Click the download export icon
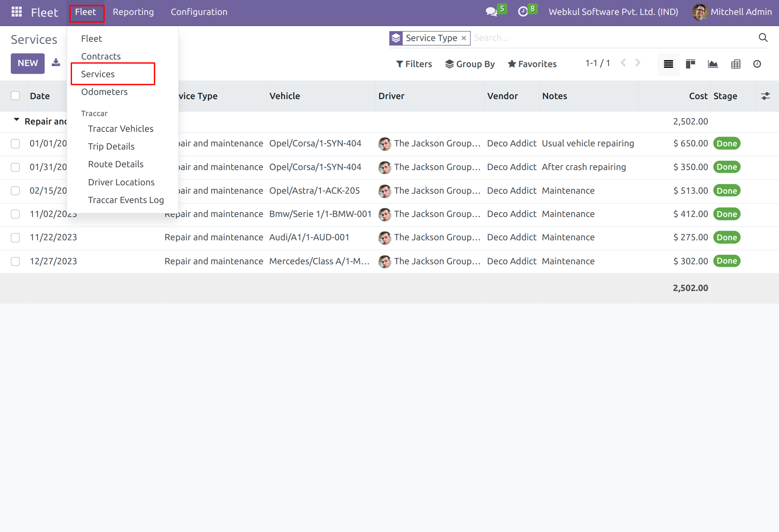 [56, 63]
